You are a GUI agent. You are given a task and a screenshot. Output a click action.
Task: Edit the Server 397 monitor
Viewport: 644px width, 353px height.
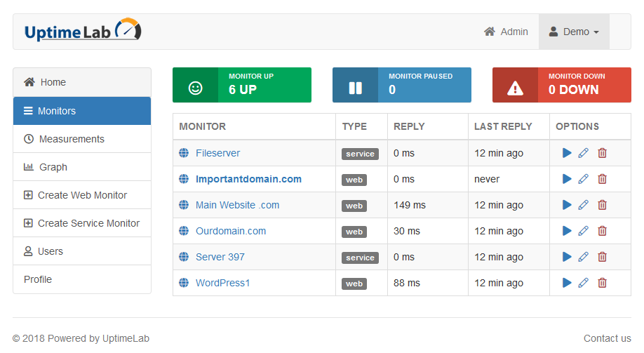pos(584,257)
